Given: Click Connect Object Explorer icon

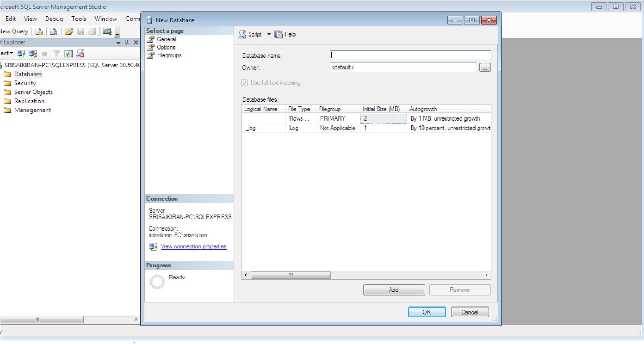Looking at the screenshot, I should tap(21, 54).
